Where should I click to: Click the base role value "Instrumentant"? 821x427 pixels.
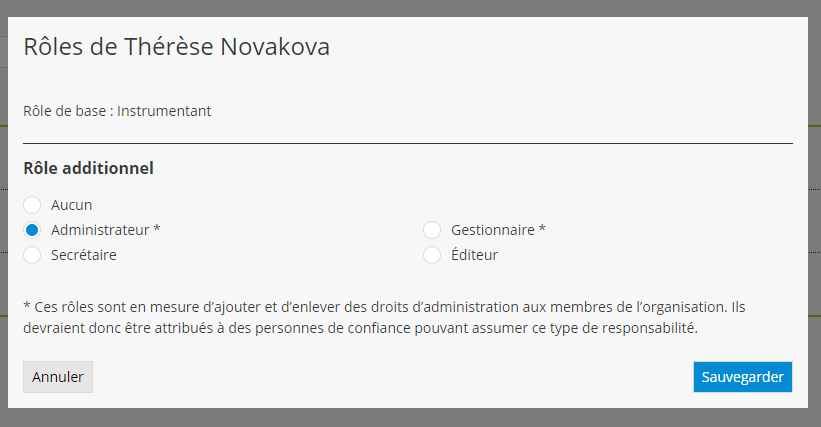(164, 111)
